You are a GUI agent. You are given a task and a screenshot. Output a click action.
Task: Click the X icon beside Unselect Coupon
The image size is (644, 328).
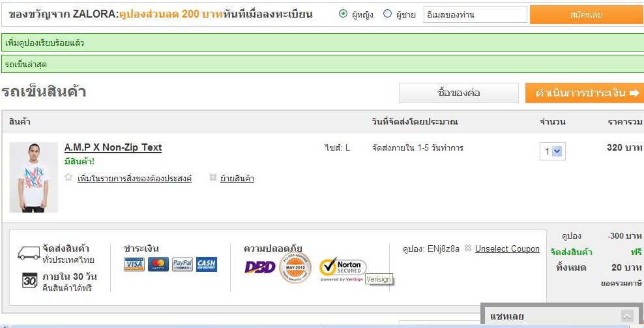click(468, 248)
